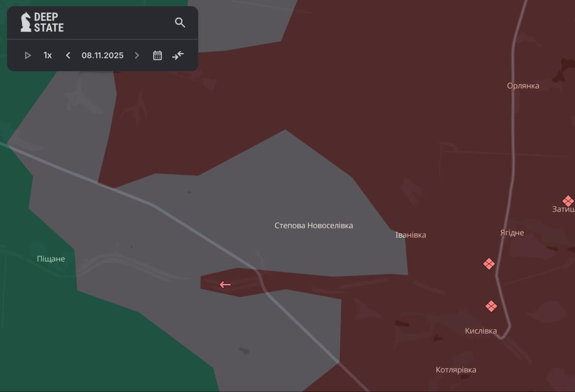This screenshot has height=392, width=575.
Task: Change the 1x playback speed
Action: point(47,56)
